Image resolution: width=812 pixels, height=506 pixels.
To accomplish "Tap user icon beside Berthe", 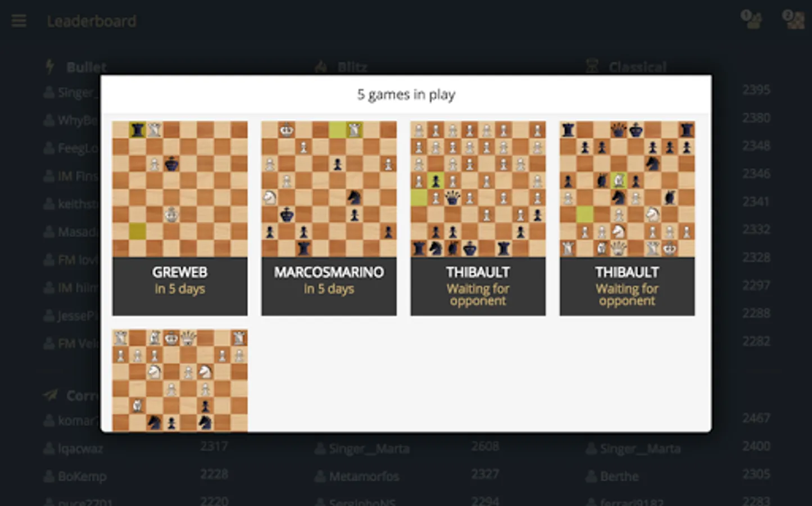I will (591, 476).
